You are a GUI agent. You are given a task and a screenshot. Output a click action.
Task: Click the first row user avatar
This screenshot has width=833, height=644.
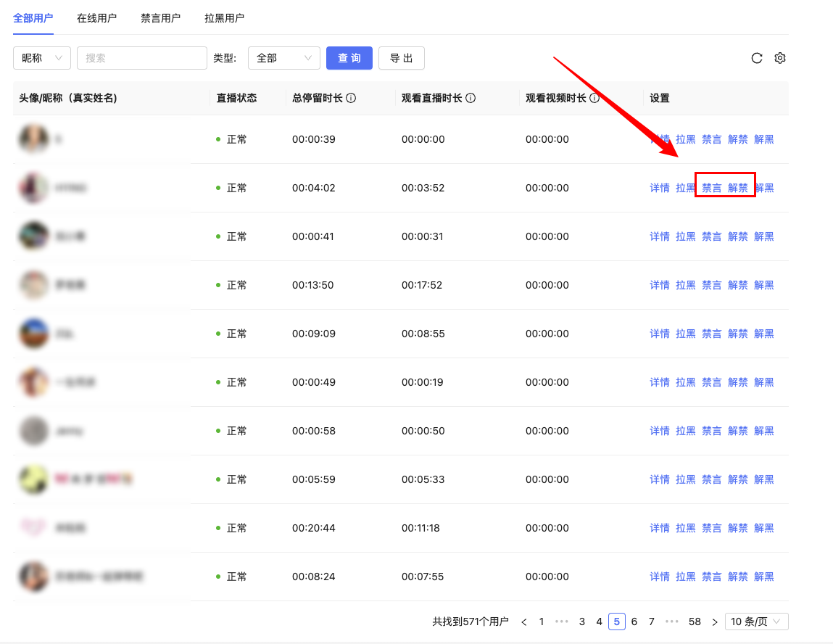point(33,139)
